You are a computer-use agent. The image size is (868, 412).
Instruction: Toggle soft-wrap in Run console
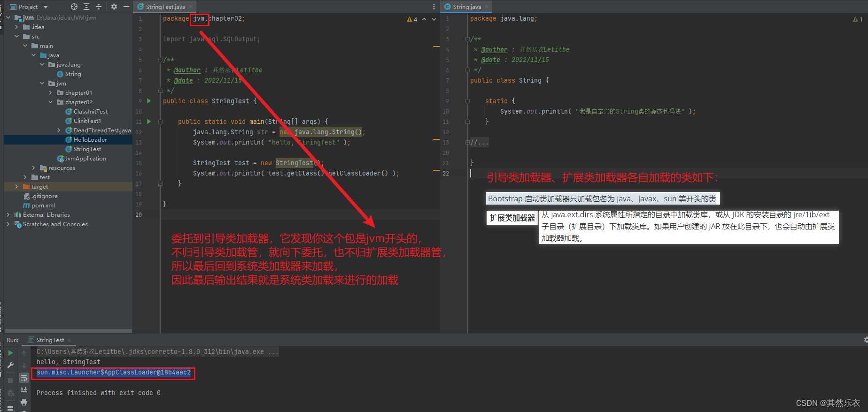(24, 378)
